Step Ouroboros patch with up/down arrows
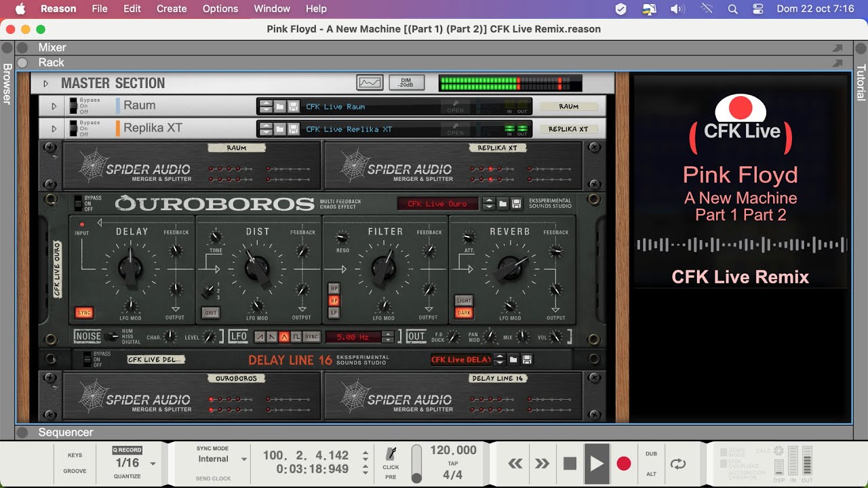868x488 pixels. (x=489, y=203)
